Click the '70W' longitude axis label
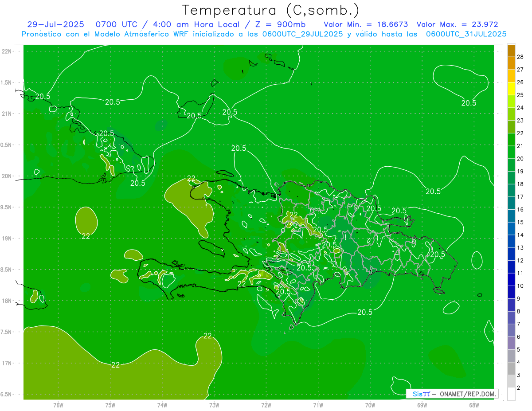This screenshot has height=411, width=532. coord(370,405)
